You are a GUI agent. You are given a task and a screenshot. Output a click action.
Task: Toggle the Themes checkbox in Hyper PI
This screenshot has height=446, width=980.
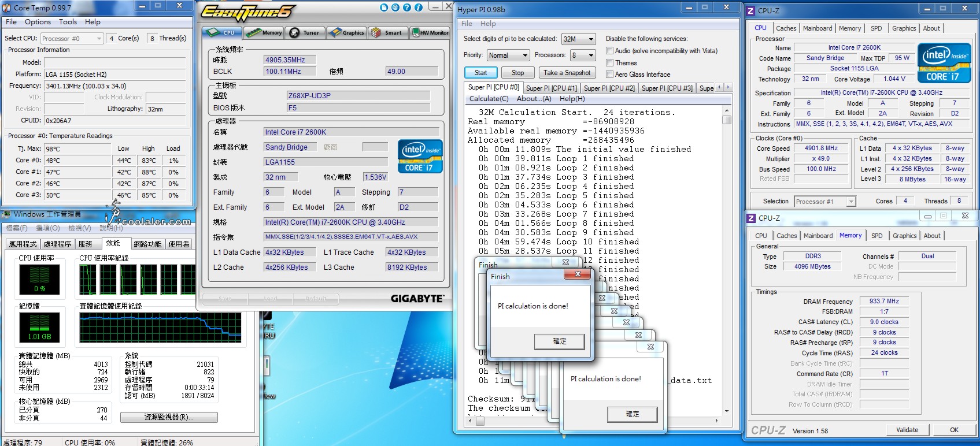coord(609,62)
